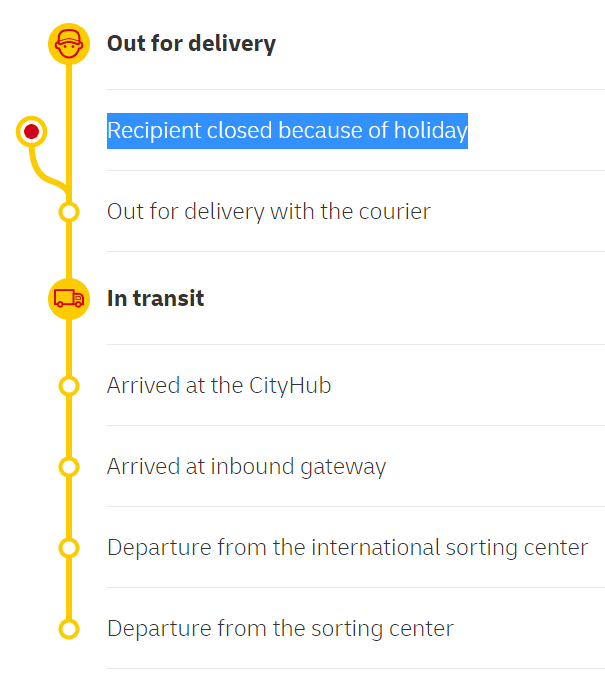
Task: Click highlighted Recipient closed because of holiday text
Action: [x=287, y=131]
